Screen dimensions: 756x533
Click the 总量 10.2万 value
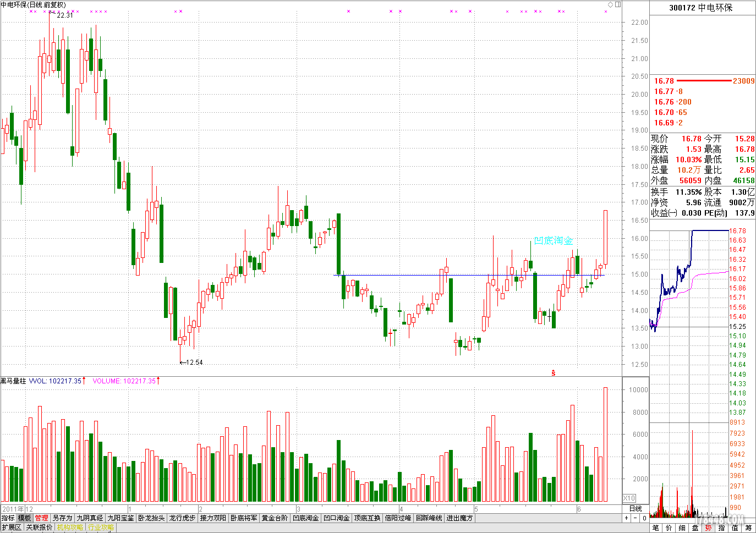[x=688, y=170]
